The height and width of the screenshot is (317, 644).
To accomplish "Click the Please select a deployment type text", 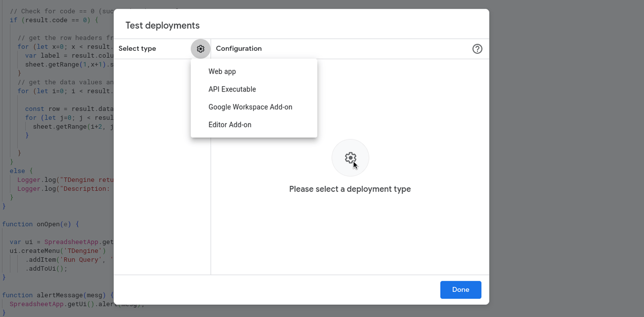I will (x=350, y=189).
